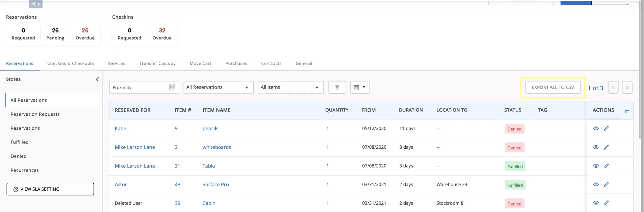Expand the All Items dropdown
The image size is (644, 212).
click(290, 87)
